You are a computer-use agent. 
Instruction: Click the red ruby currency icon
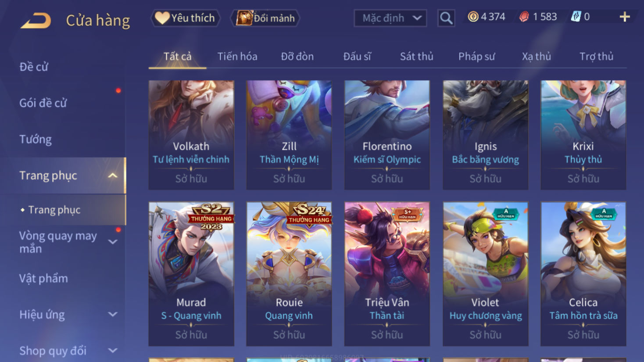click(x=524, y=17)
